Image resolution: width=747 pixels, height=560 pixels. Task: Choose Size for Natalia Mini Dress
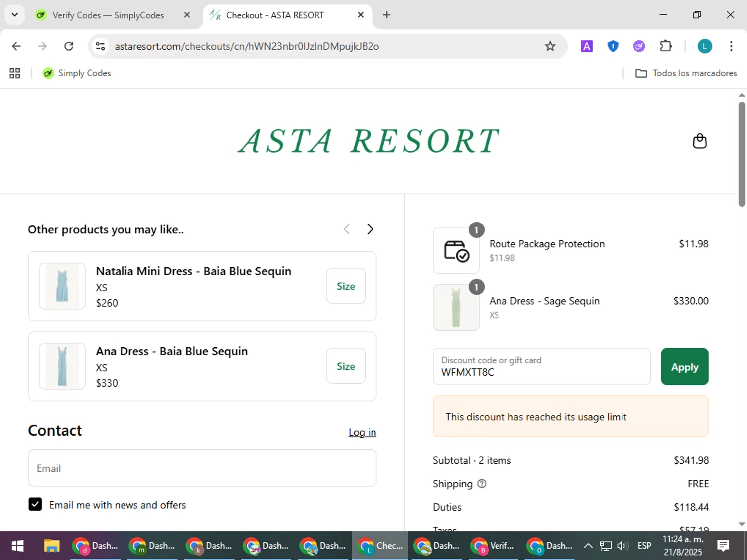click(x=346, y=286)
